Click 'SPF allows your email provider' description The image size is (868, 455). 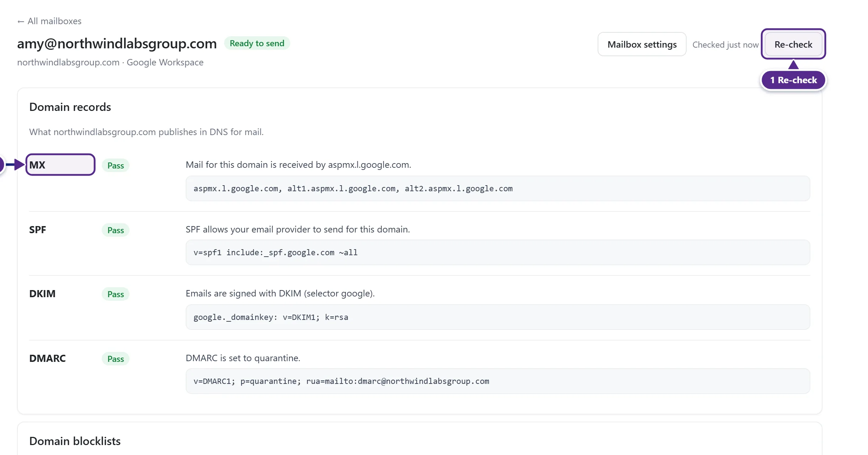point(298,229)
